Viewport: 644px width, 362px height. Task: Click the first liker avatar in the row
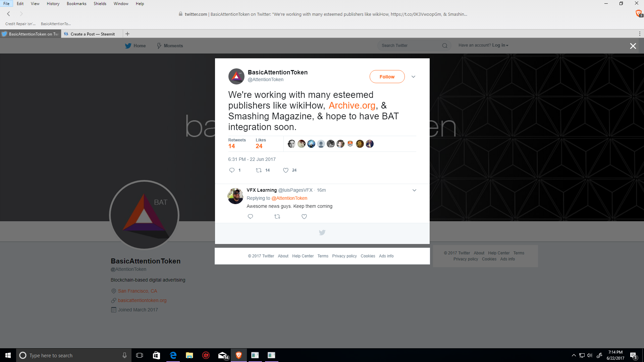[291, 144]
